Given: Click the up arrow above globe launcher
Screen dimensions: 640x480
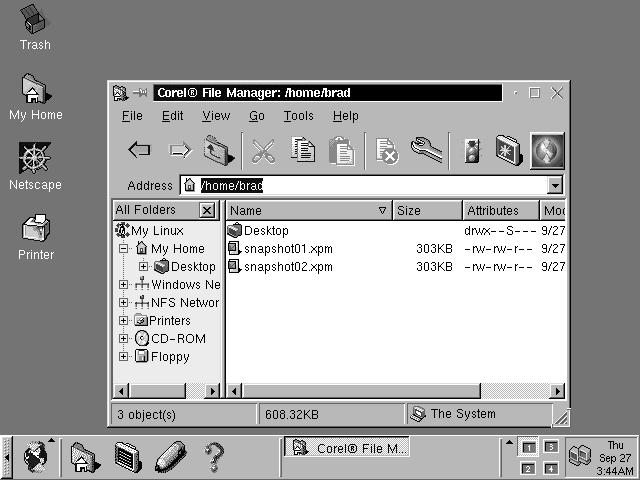Looking at the screenshot, I should tap(51, 440).
